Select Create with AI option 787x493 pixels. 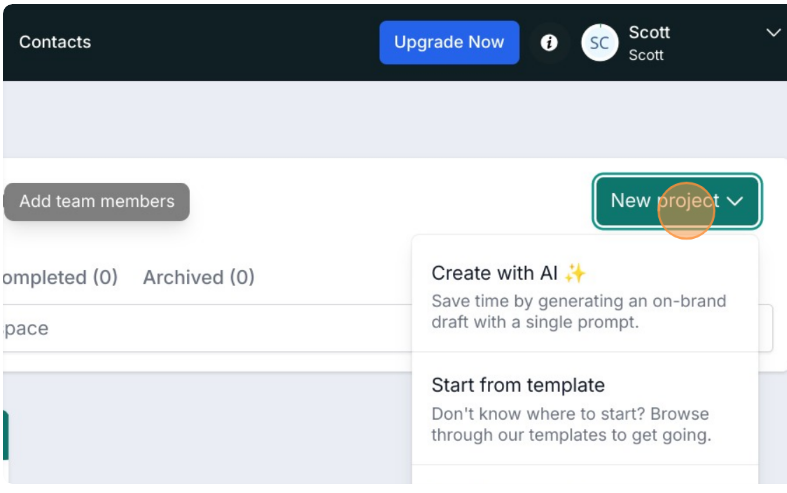(x=585, y=294)
